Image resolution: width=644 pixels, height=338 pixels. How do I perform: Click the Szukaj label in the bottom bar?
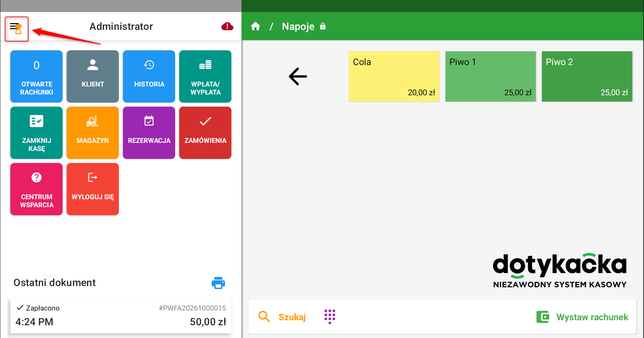292,317
